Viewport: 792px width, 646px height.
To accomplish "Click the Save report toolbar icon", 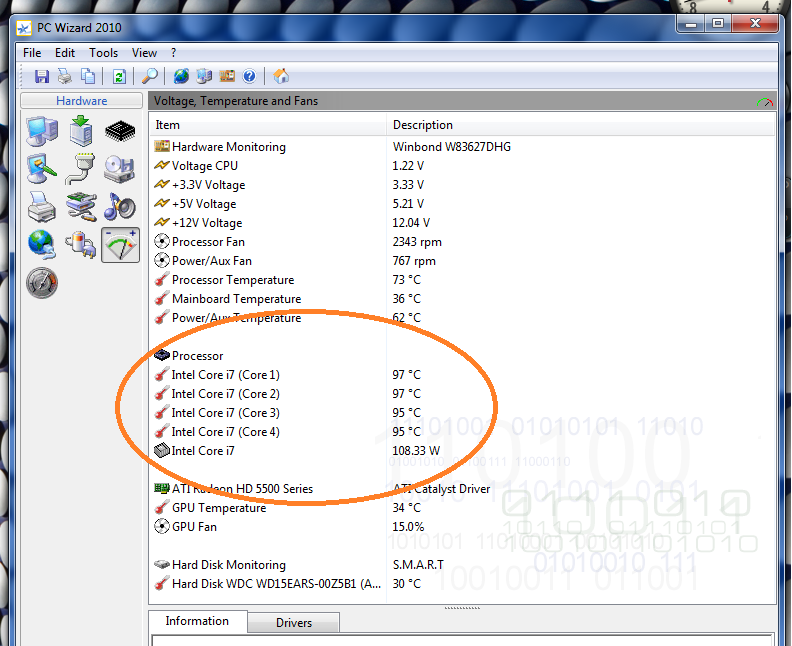I will coord(41,76).
